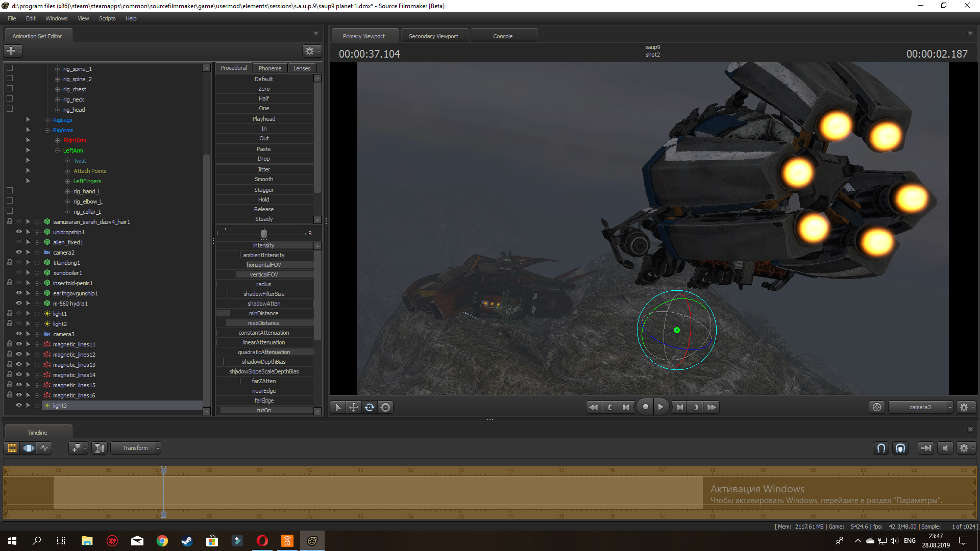
Task: Expand magnetic_lines11 tree node
Action: pos(37,344)
